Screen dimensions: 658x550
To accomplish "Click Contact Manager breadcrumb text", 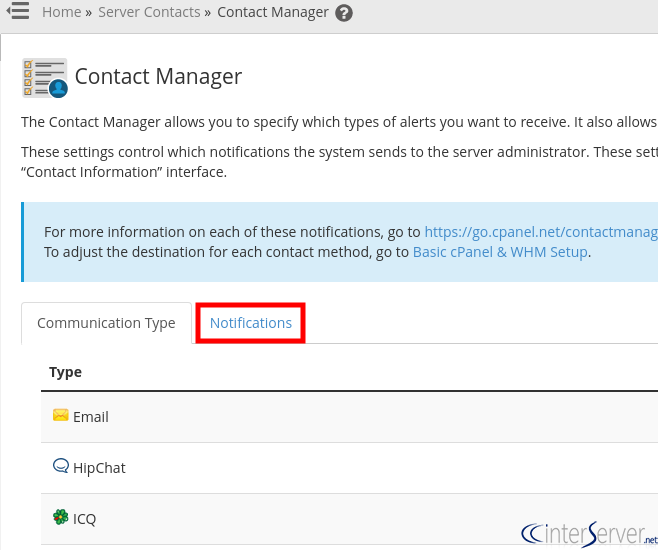I will coord(273,12).
